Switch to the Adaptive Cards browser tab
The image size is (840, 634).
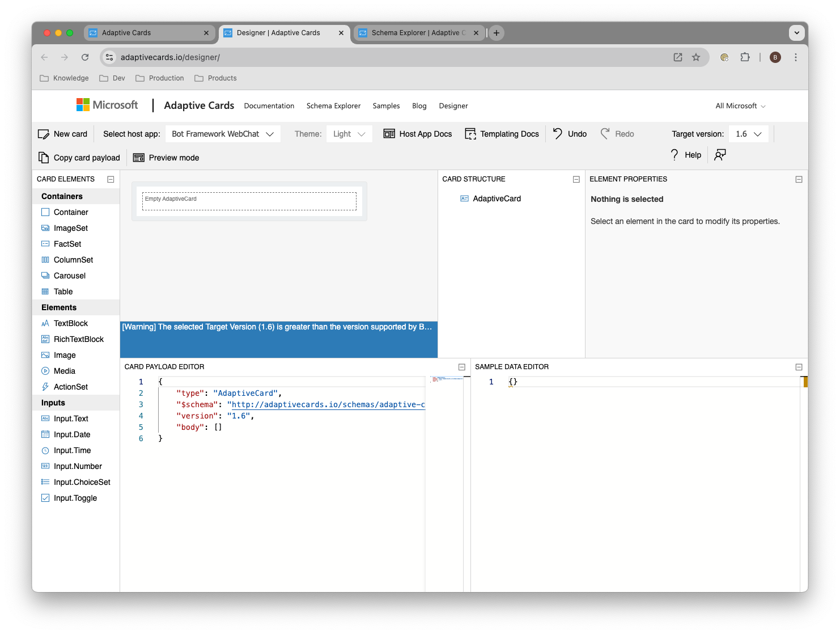coord(150,33)
